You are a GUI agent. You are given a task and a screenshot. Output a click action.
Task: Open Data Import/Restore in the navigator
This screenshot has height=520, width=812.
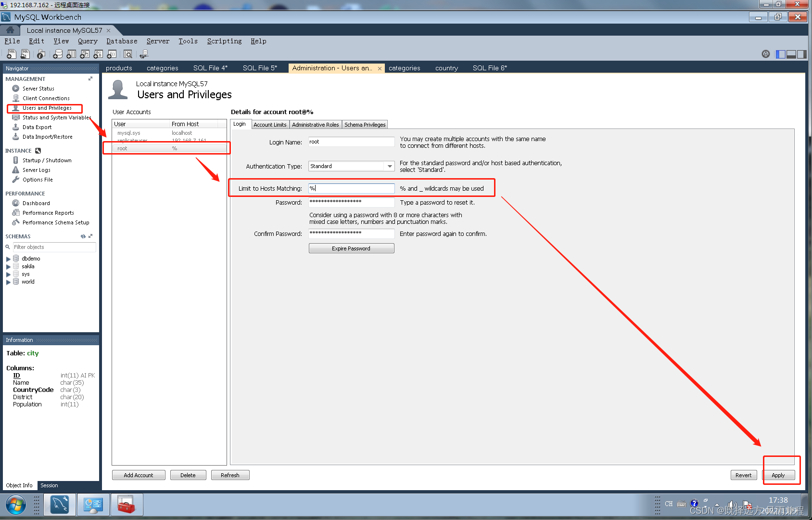point(48,137)
